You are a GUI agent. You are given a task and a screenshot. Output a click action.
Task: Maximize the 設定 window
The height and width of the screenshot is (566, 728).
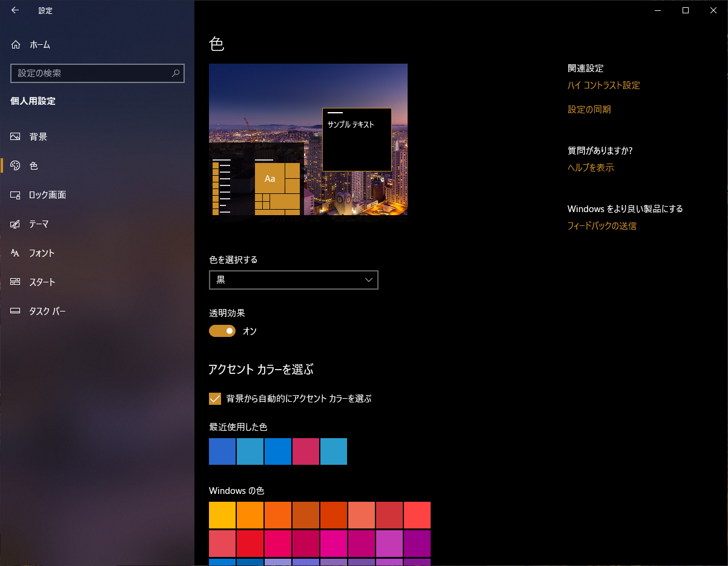click(686, 10)
